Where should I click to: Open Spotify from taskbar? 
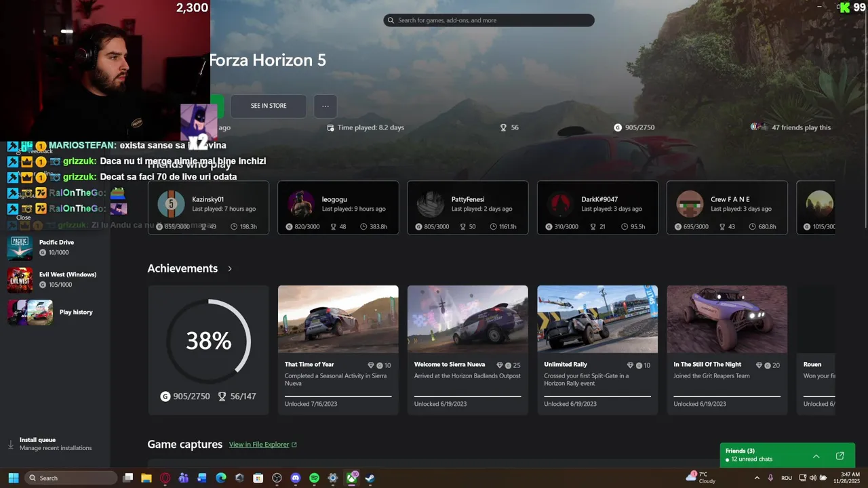pos(314,478)
